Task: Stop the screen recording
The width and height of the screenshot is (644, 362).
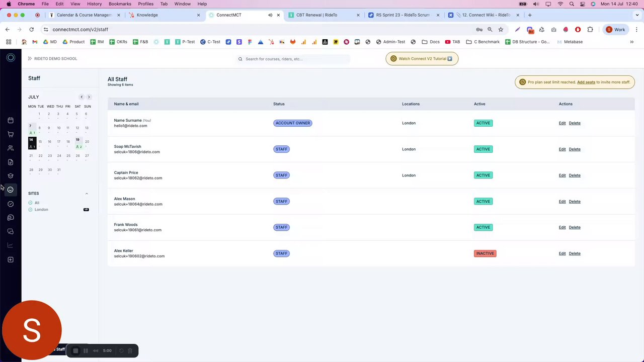Action: pos(75,350)
